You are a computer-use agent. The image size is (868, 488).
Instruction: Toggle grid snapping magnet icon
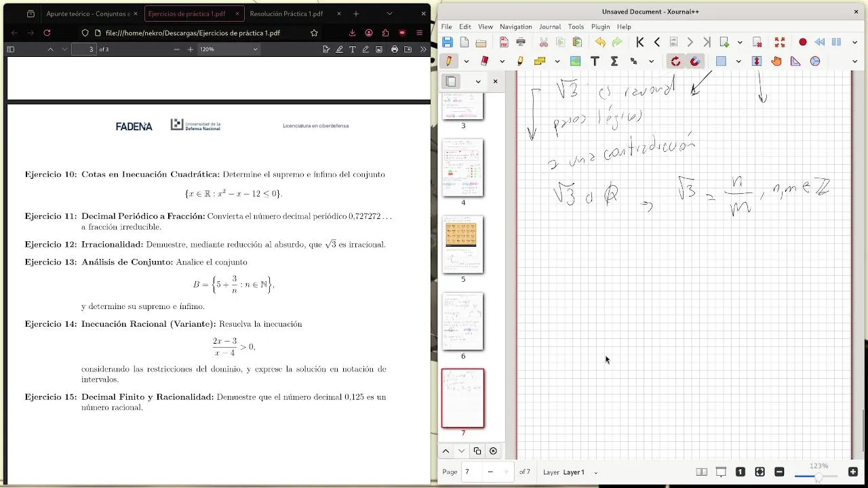coord(695,61)
